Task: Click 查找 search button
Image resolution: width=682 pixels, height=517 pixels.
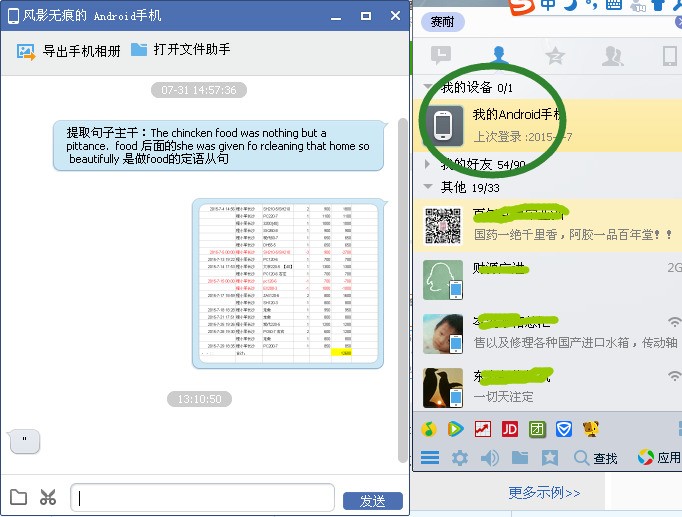Action: coord(596,457)
